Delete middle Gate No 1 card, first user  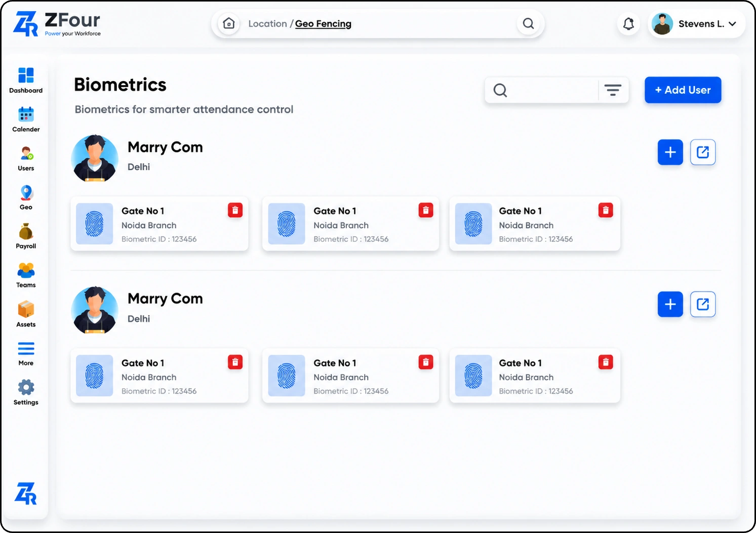426,210
